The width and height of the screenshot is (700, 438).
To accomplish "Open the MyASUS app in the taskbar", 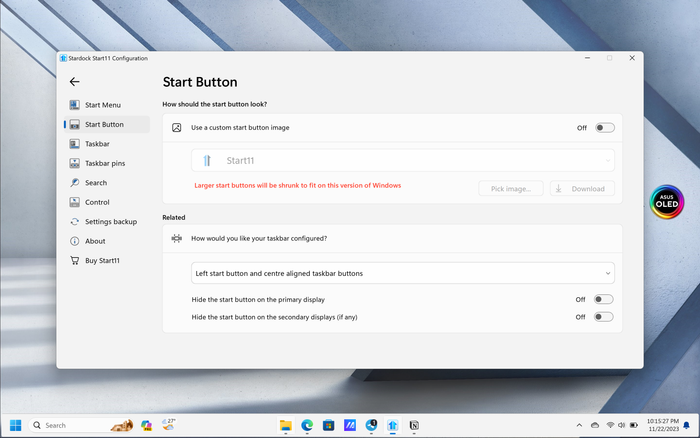I will coord(350,425).
